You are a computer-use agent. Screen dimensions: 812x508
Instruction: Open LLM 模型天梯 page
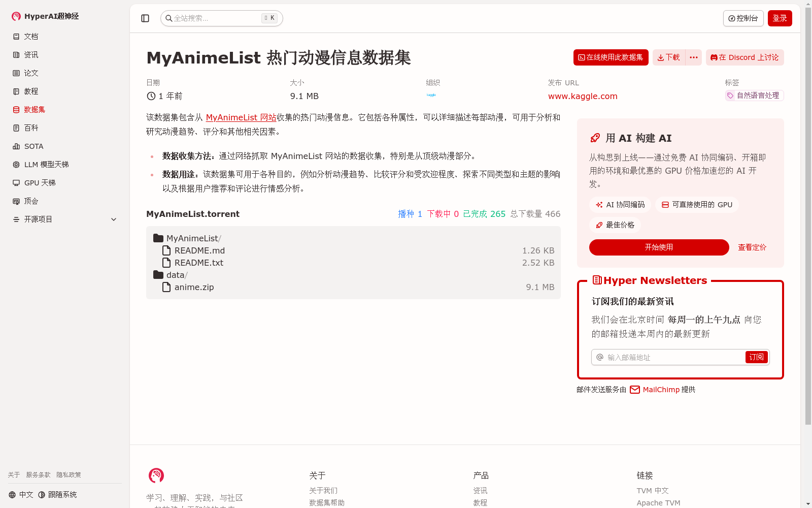[65, 165]
